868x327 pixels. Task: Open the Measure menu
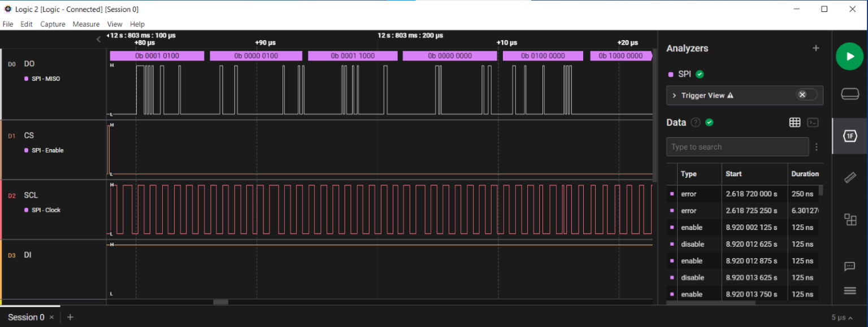click(86, 24)
